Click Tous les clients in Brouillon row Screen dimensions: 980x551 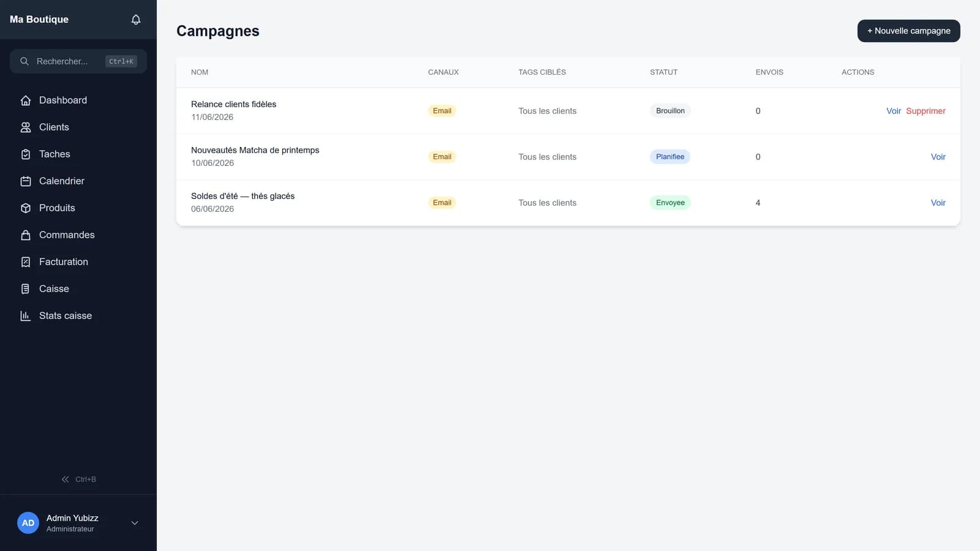[x=548, y=111]
